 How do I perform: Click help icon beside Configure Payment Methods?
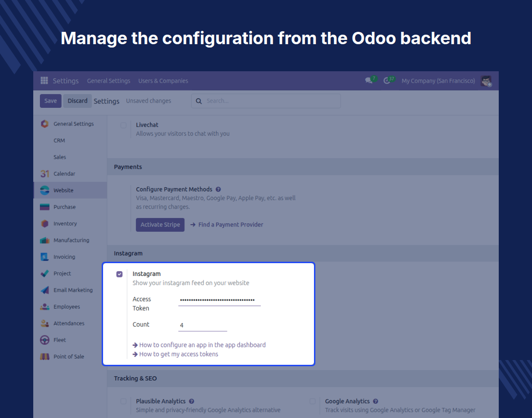[x=218, y=190]
